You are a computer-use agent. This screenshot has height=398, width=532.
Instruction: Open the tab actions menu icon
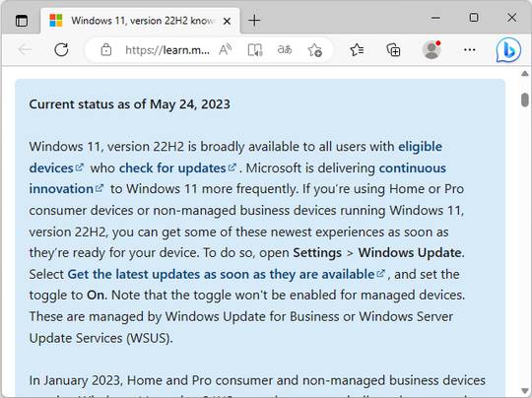(22, 21)
